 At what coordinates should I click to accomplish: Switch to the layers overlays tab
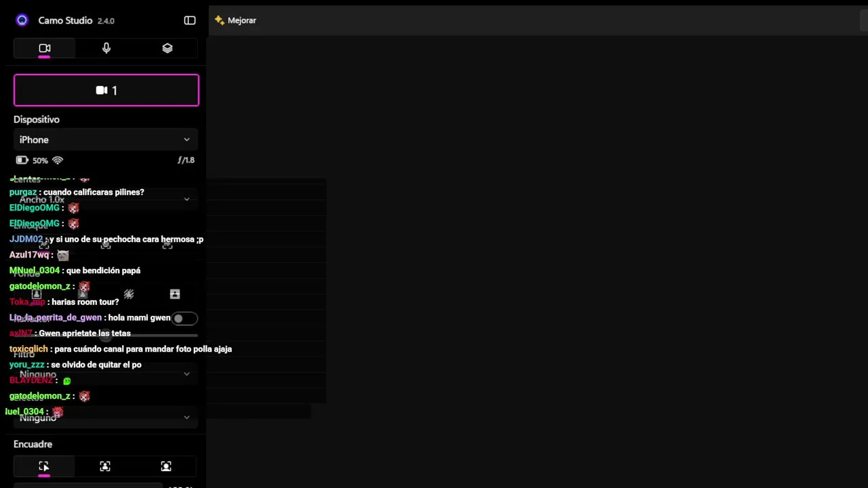pos(167,48)
